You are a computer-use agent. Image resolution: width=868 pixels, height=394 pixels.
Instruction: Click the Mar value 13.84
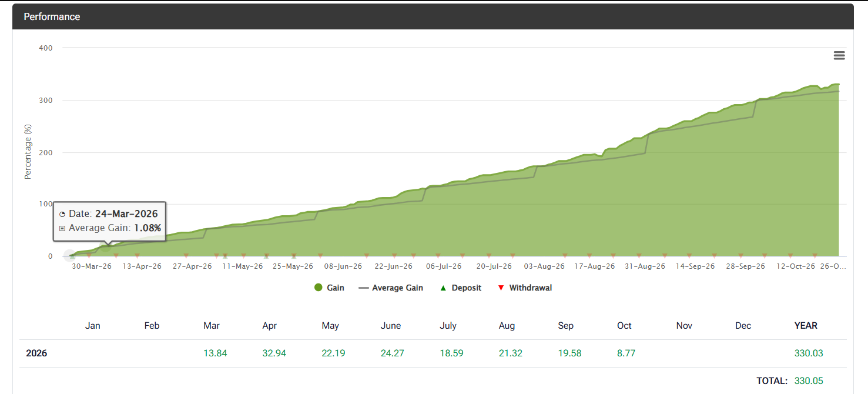point(215,353)
